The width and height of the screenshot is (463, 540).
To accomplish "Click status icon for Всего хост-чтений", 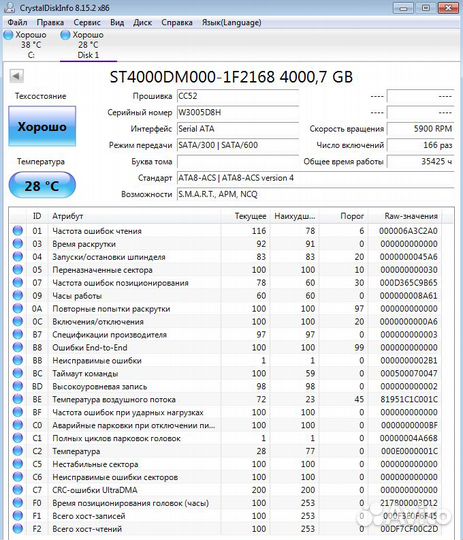I will [18, 529].
